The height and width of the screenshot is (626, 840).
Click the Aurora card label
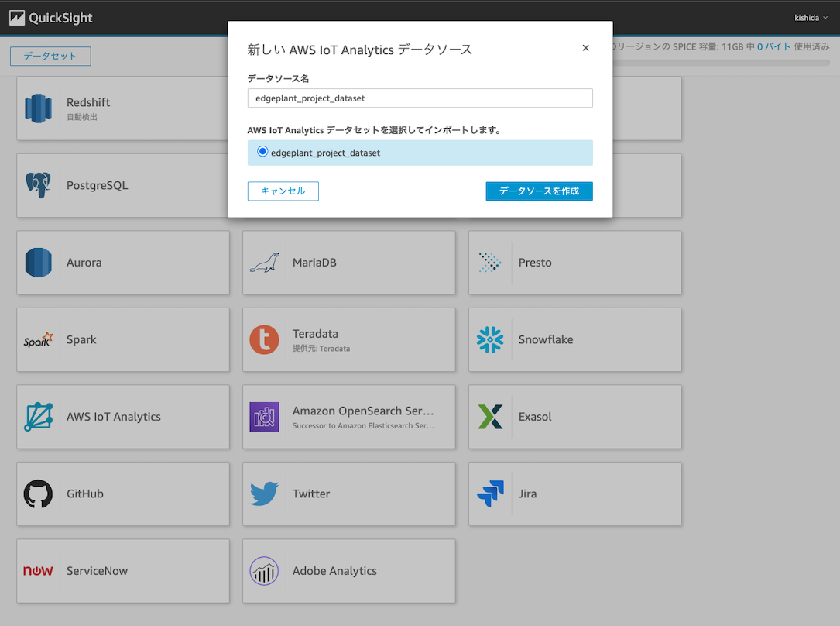pos(84,263)
